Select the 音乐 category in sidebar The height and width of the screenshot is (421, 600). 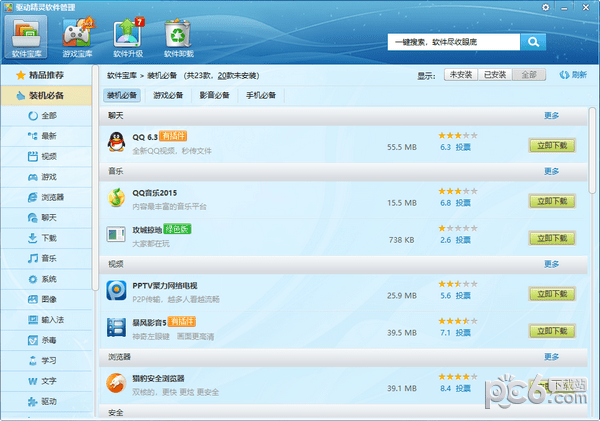click(49, 258)
